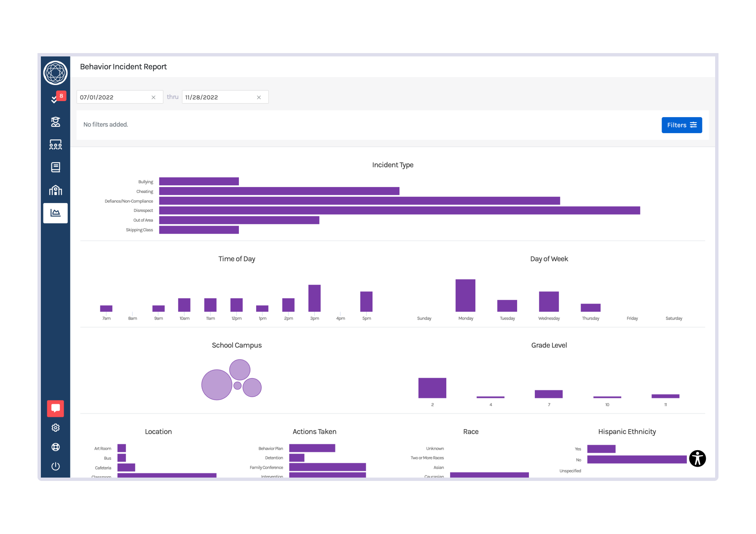Click the 7am bar in Time of Day
The image size is (756, 534).
coord(106,308)
